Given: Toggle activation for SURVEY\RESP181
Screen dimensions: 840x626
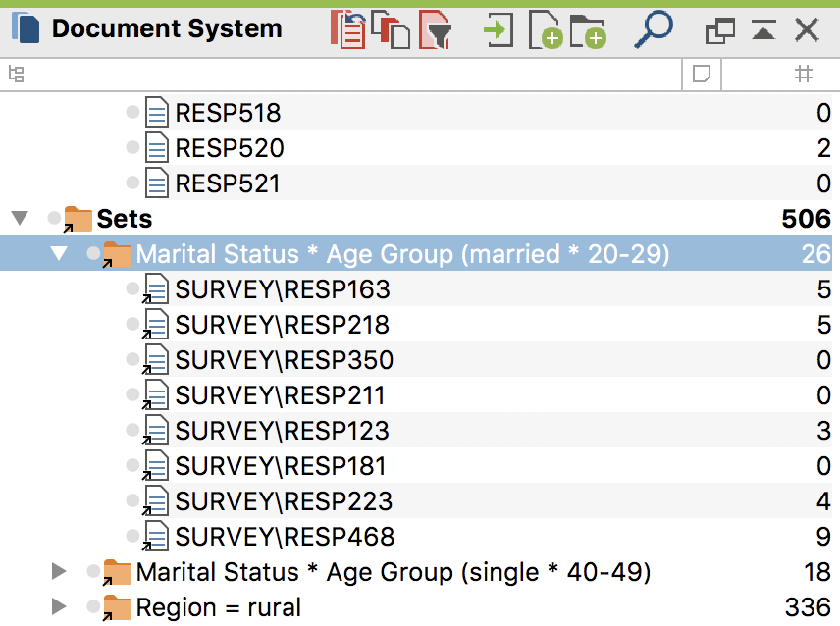Looking at the screenshot, I should 132,465.
